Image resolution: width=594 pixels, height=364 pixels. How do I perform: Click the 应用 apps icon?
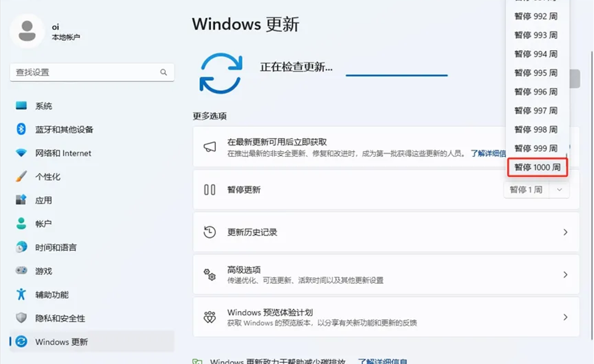21,200
